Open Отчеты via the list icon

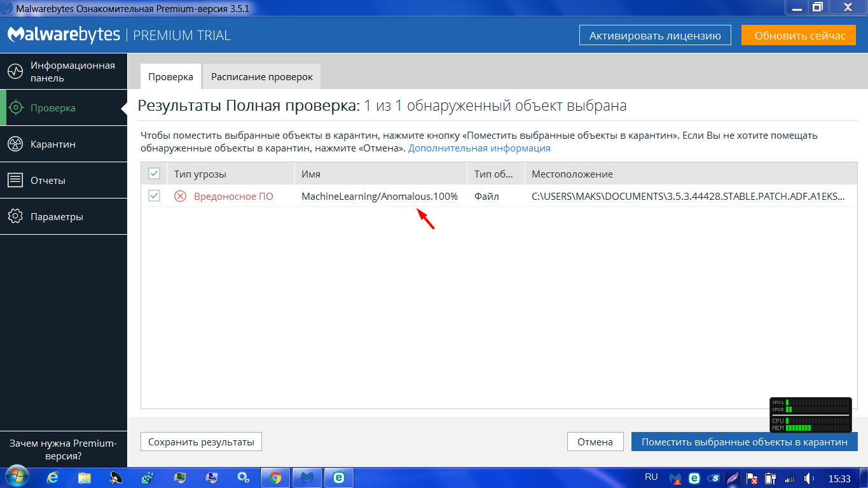tap(15, 181)
